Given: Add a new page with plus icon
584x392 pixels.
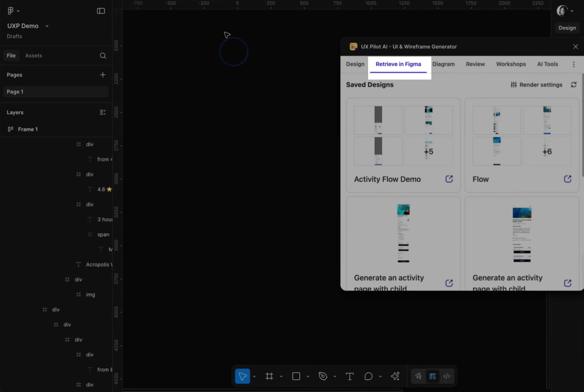Looking at the screenshot, I should (103, 75).
